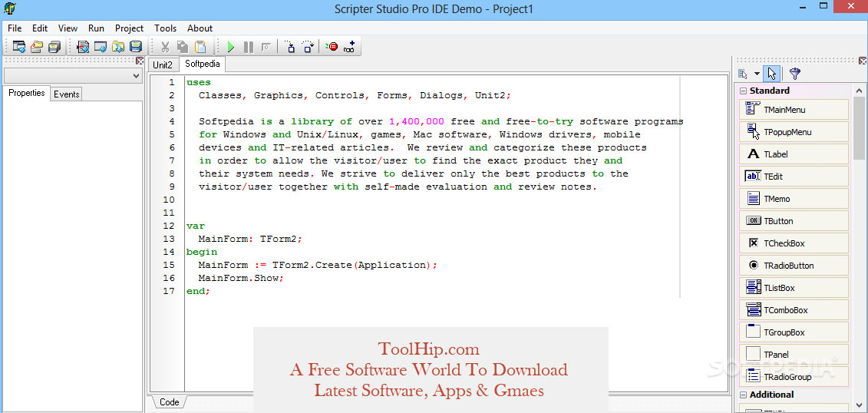
Task: Pick TListBox component from palette
Action: pos(794,287)
